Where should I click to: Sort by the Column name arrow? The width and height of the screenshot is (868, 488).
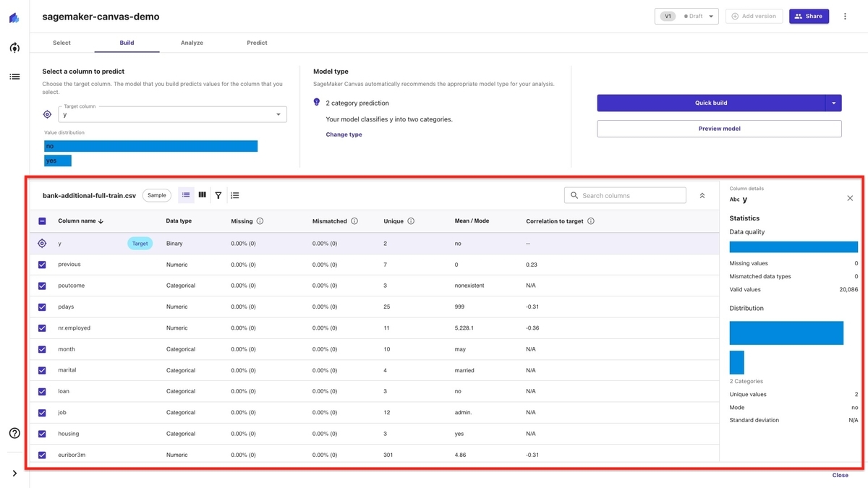click(x=101, y=221)
